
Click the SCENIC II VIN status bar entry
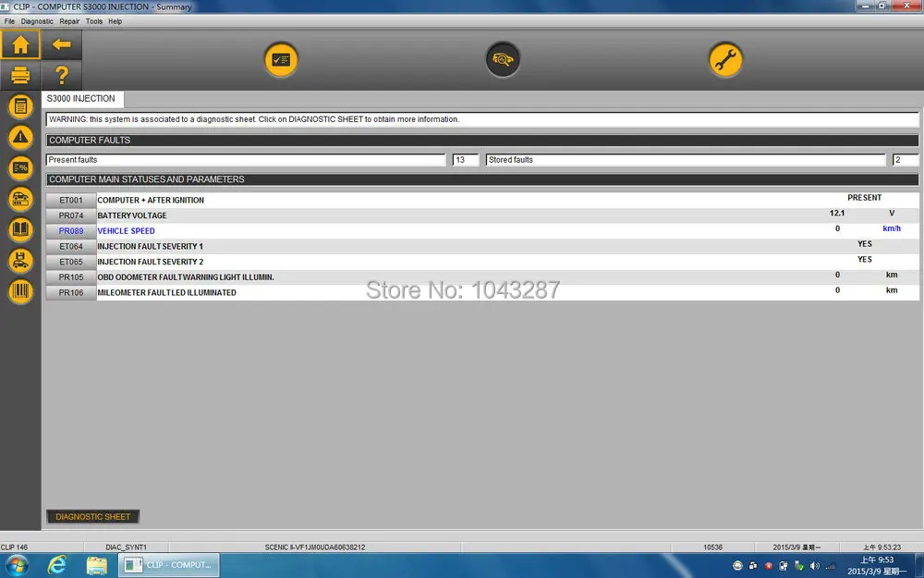[x=315, y=547]
